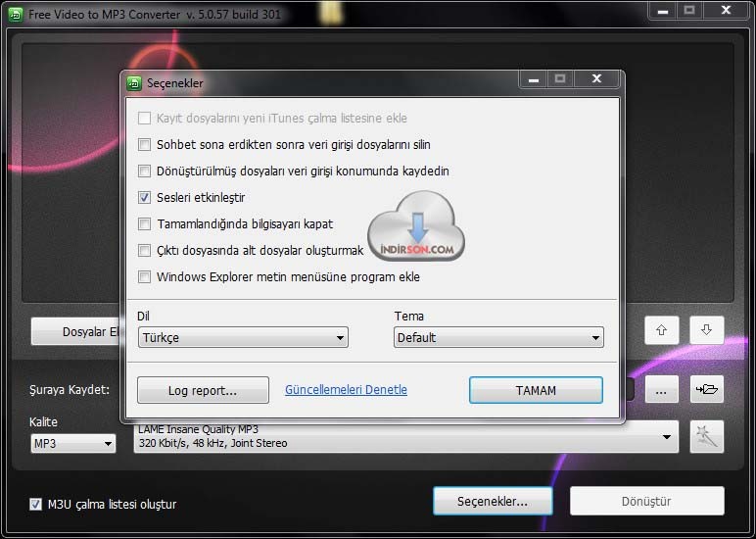Click the move down arrow icon
This screenshot has width=756, height=539.
pos(706,330)
